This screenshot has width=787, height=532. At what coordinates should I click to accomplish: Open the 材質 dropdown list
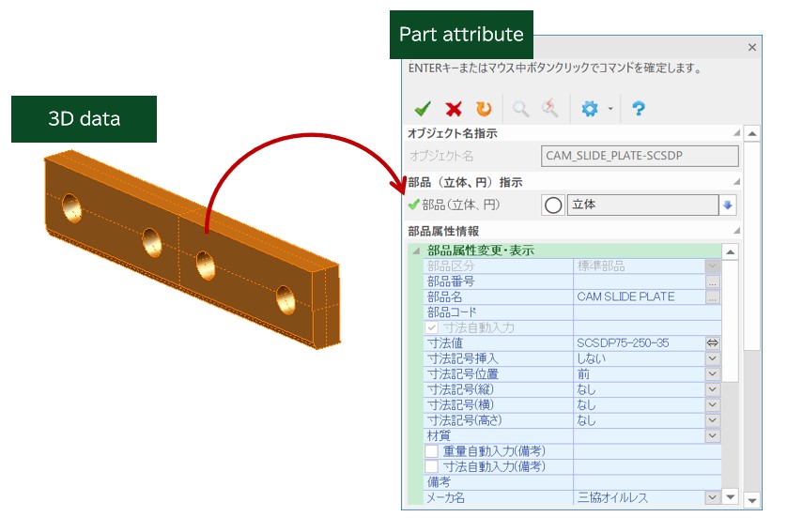[x=713, y=435]
